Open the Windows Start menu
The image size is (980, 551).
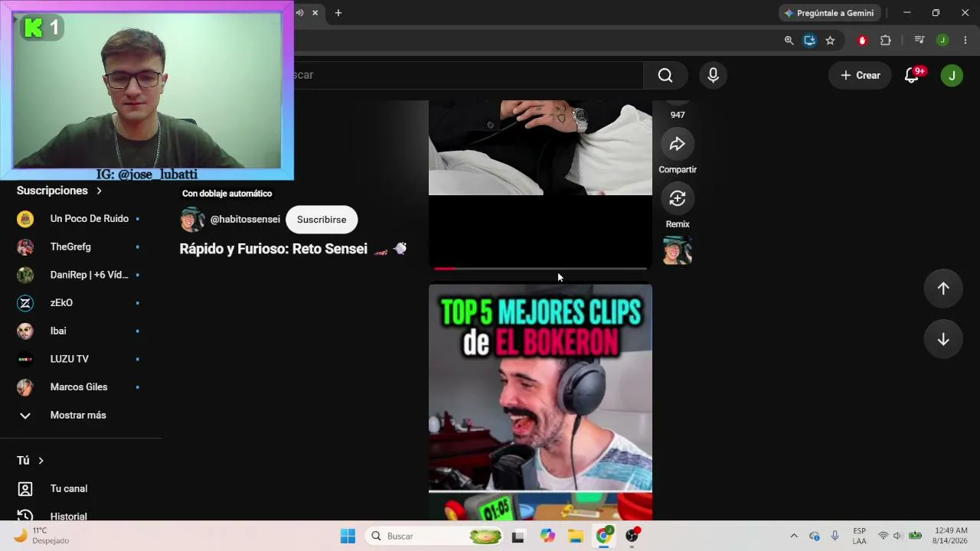click(x=348, y=536)
